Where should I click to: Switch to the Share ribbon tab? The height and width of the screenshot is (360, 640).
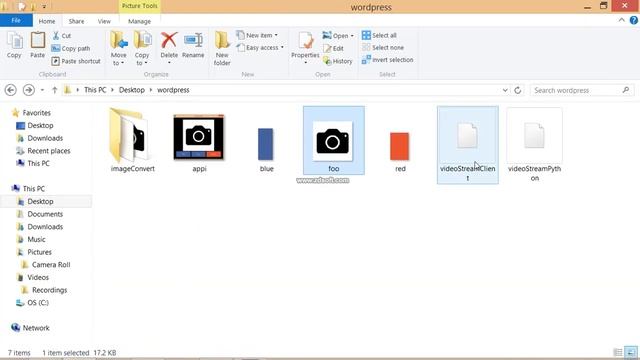[76, 21]
